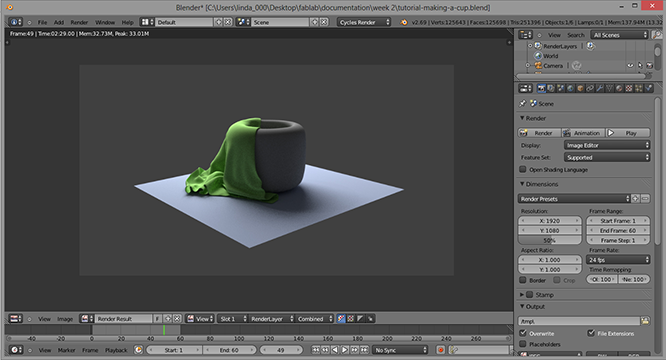The width and height of the screenshot is (666, 360).
Task: Open the No Sync playback dropdown
Action: point(400,350)
